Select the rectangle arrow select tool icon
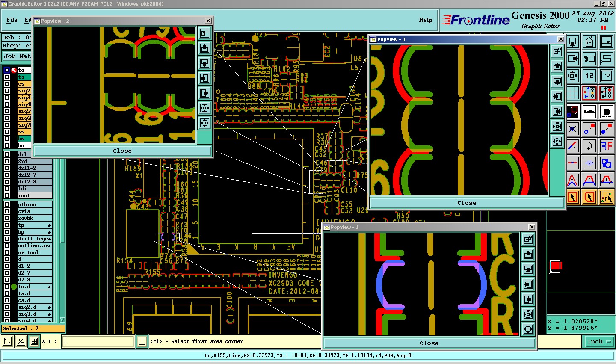Image resolution: width=616 pixels, height=364 pixels. tap(573, 197)
